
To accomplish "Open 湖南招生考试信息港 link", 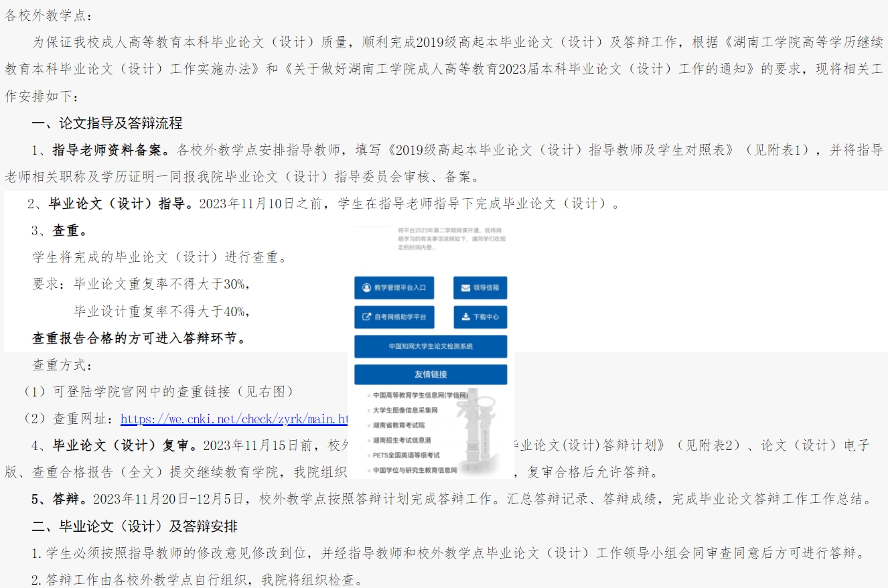I will point(402,440).
